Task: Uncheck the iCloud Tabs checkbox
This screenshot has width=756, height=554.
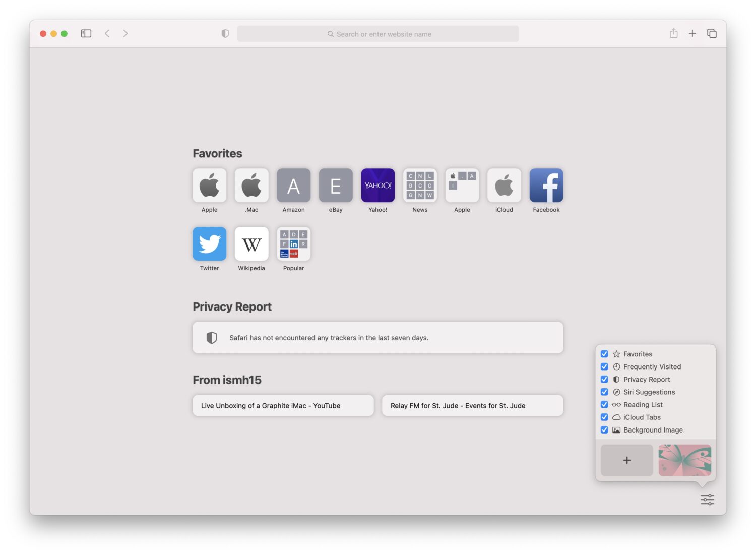Action: [604, 417]
